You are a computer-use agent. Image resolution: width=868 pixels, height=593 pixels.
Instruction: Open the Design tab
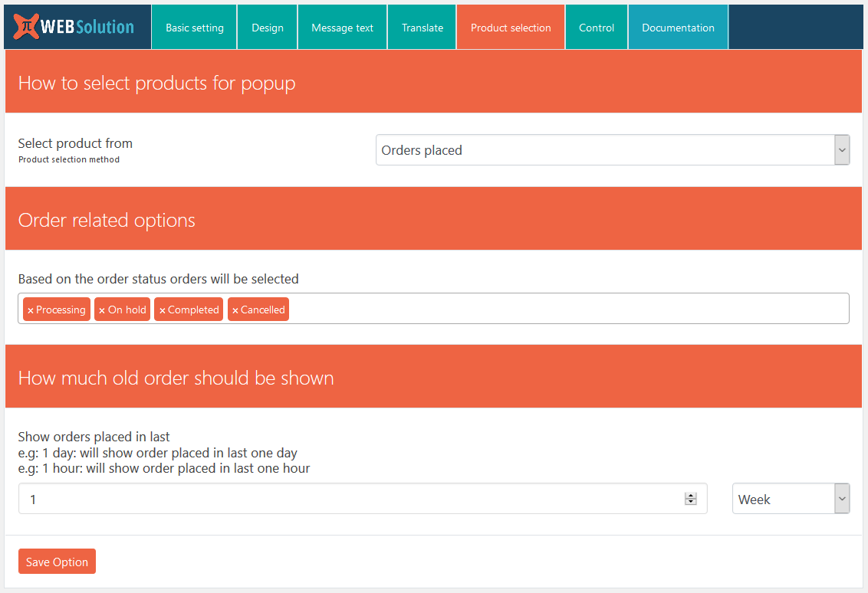click(x=267, y=27)
